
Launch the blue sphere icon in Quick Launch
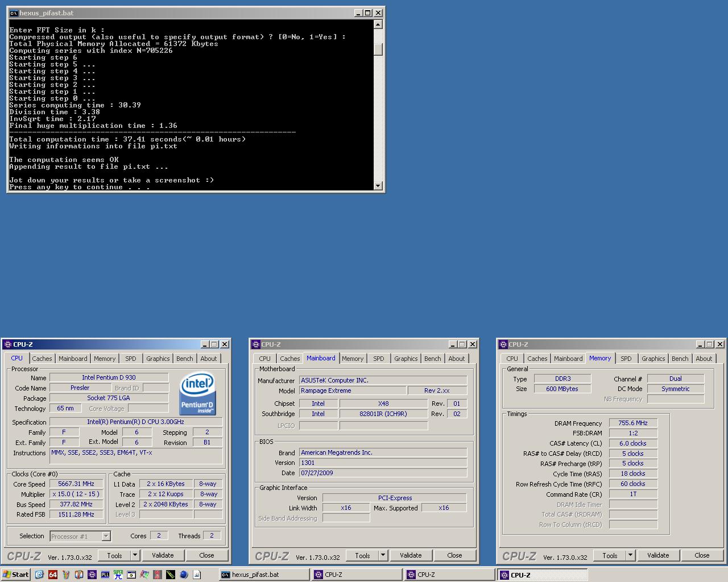[184, 575]
